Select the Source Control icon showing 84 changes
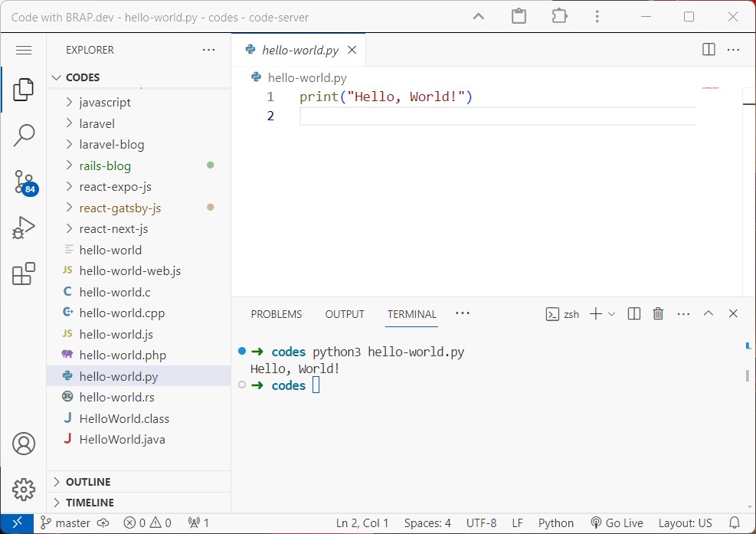This screenshot has width=756, height=534. coord(24,184)
